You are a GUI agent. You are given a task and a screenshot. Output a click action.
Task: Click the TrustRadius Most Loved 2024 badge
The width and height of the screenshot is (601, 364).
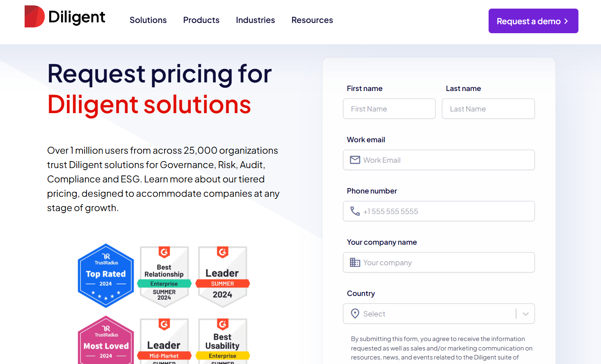point(106,341)
